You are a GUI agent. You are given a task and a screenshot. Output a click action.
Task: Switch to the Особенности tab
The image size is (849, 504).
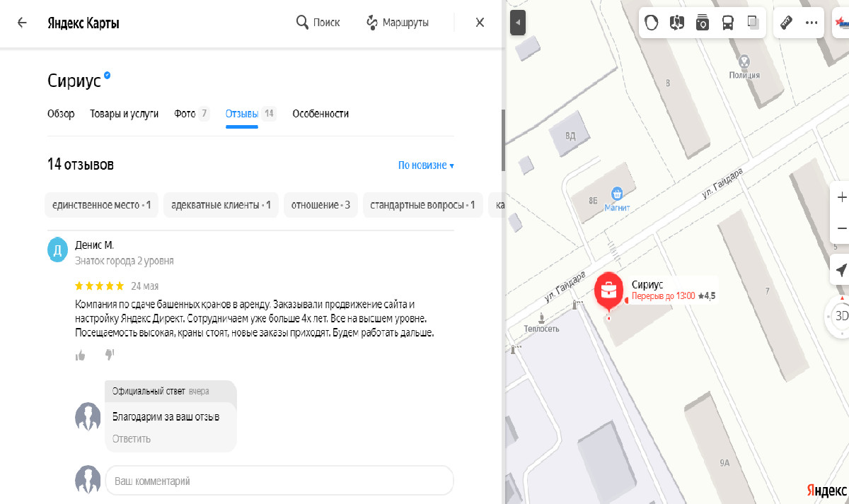pyautogui.click(x=320, y=114)
